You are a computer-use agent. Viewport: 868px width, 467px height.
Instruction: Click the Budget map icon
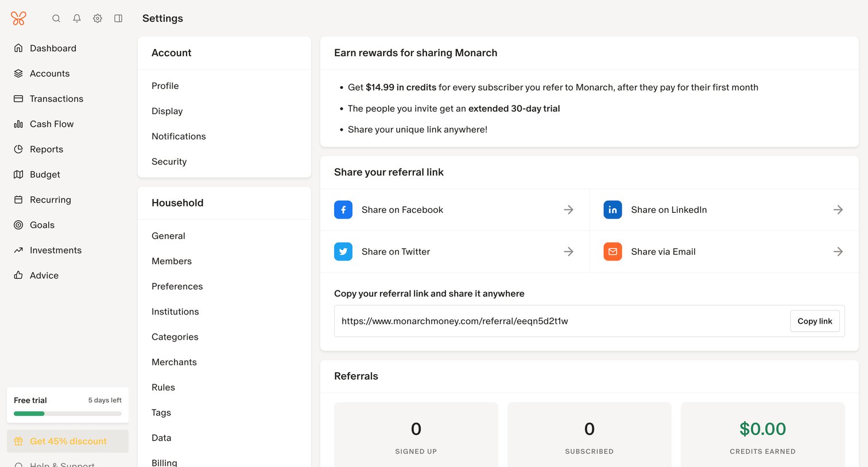pyautogui.click(x=18, y=174)
